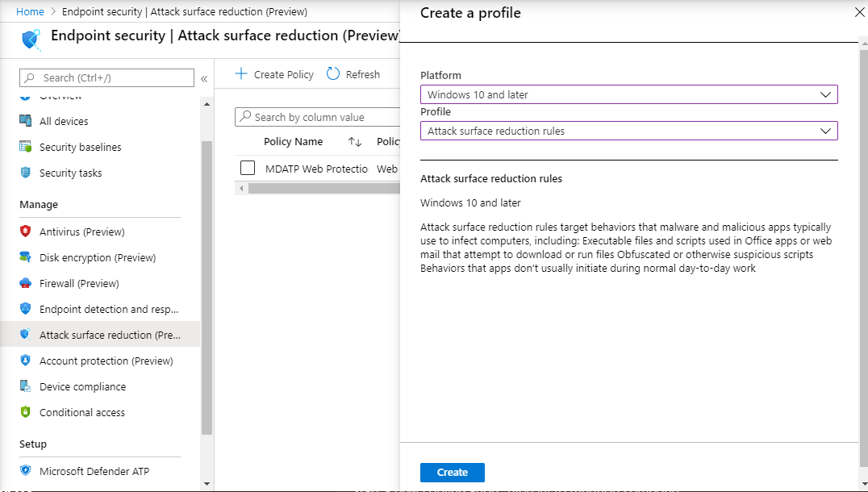Image resolution: width=868 pixels, height=492 pixels.
Task: Click the Disk encryption icon
Action: 25,257
